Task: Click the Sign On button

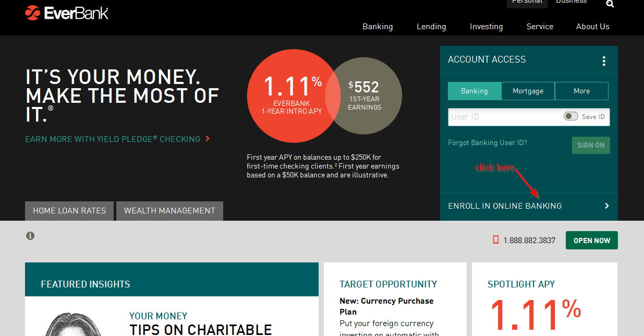Action: click(591, 145)
